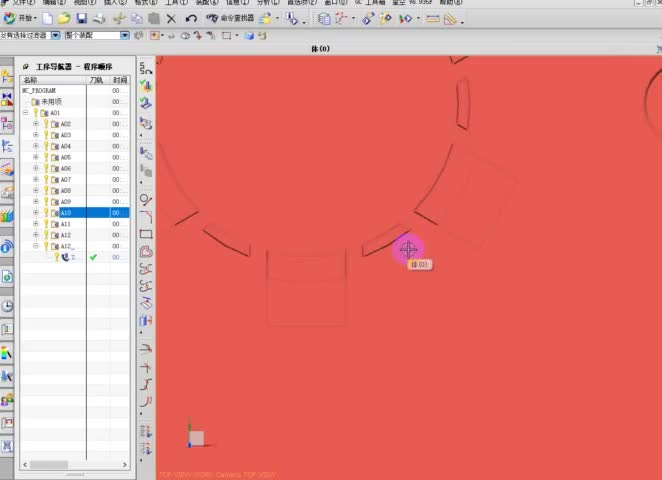Click the Delete X icon in toolbar

(x=171, y=18)
